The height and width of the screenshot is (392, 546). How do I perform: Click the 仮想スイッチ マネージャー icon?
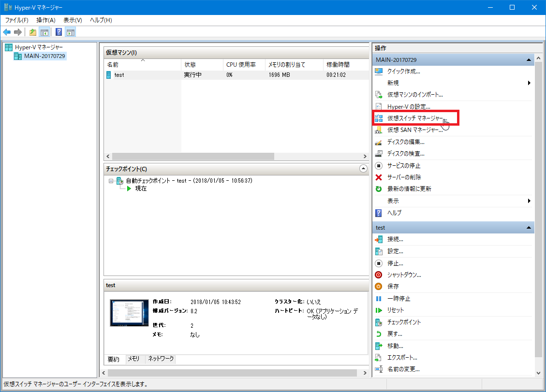point(379,118)
